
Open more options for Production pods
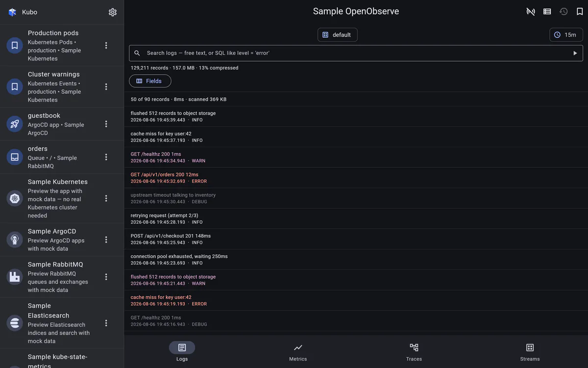tap(106, 46)
